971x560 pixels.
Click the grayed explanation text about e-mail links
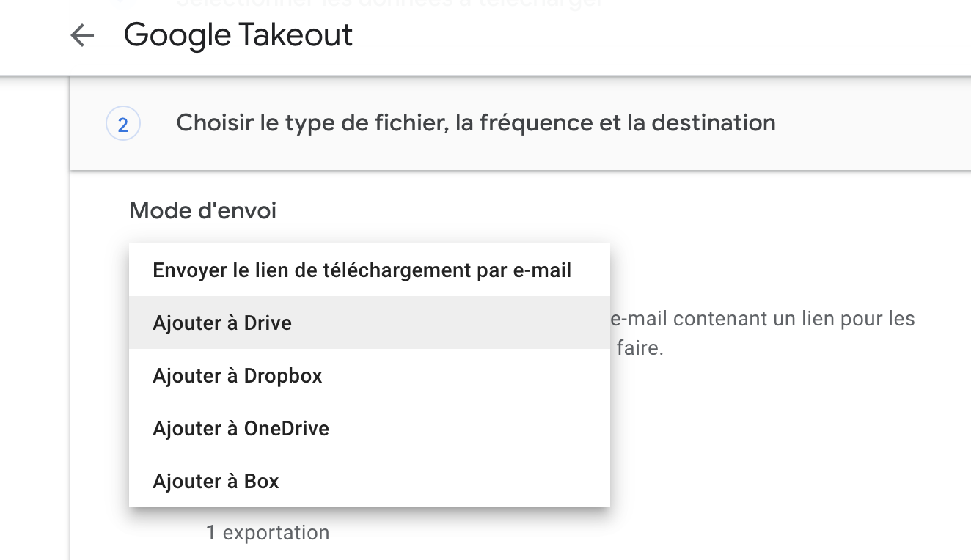763,318
